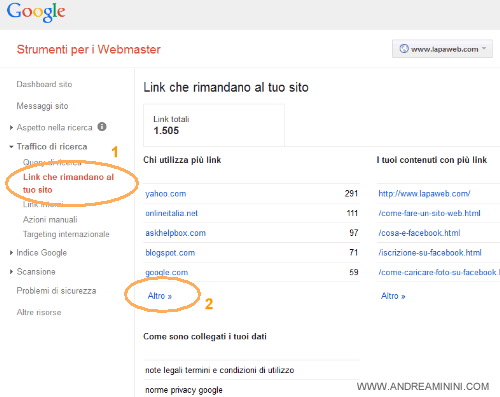
Task: Open Targeting internazionale page
Action: [66, 234]
